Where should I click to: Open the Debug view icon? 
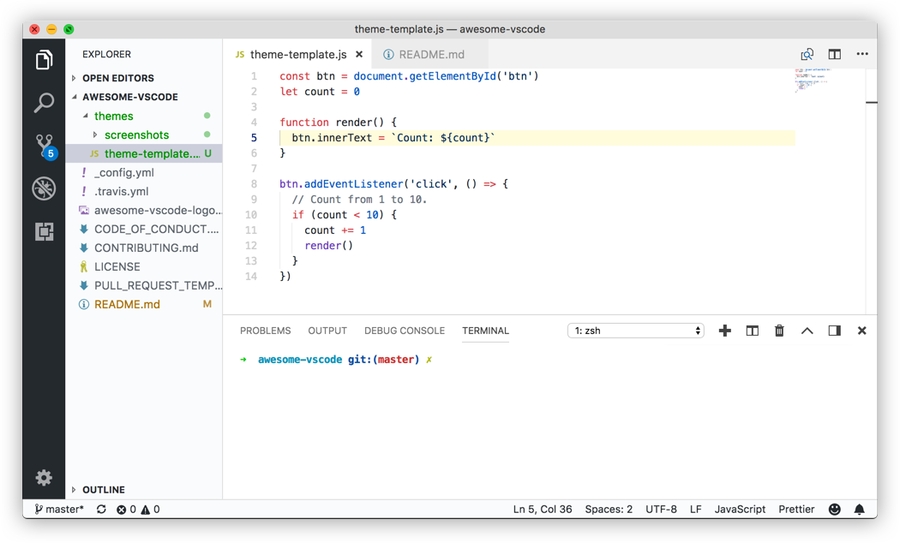pos(44,189)
